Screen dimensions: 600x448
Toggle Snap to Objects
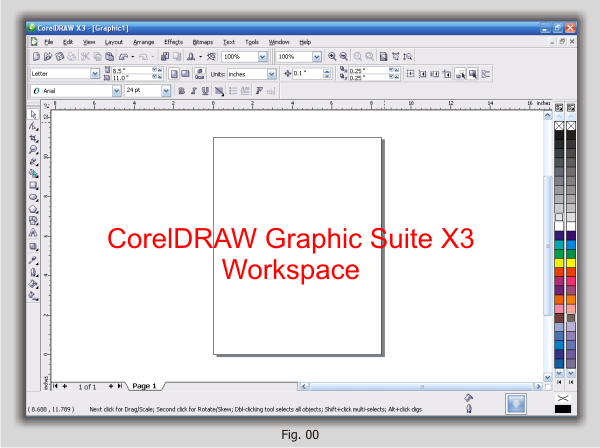435,73
